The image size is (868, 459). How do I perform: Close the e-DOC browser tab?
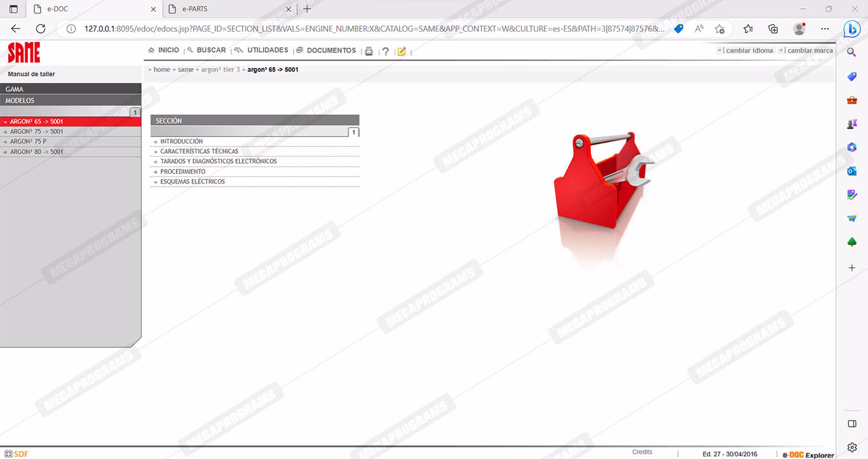(x=154, y=10)
